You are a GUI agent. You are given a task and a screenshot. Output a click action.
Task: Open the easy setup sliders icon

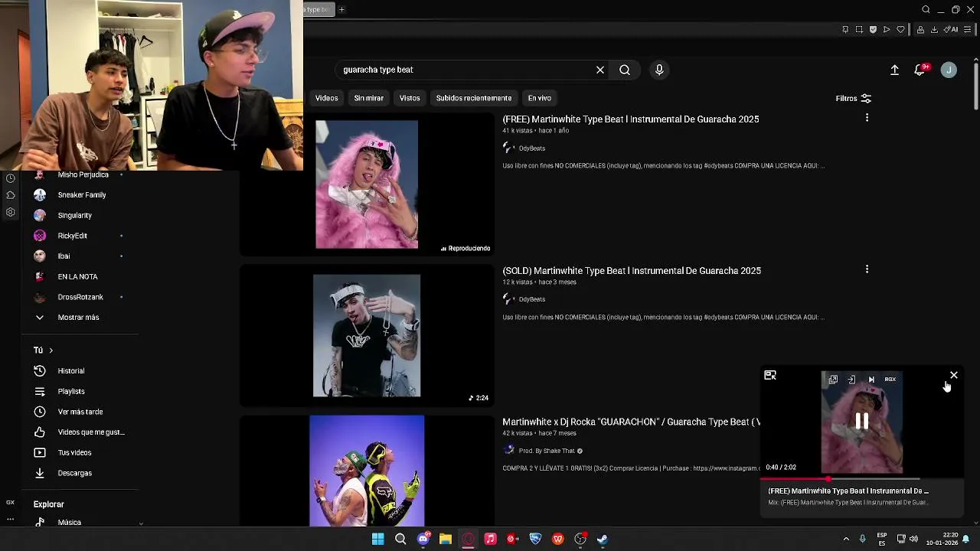click(x=968, y=30)
